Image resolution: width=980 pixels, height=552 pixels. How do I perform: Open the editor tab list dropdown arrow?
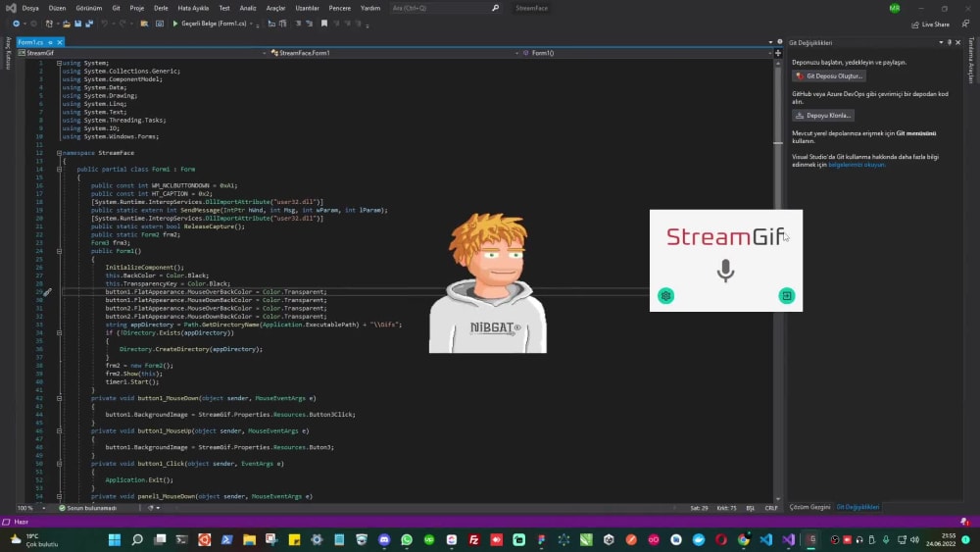(770, 42)
